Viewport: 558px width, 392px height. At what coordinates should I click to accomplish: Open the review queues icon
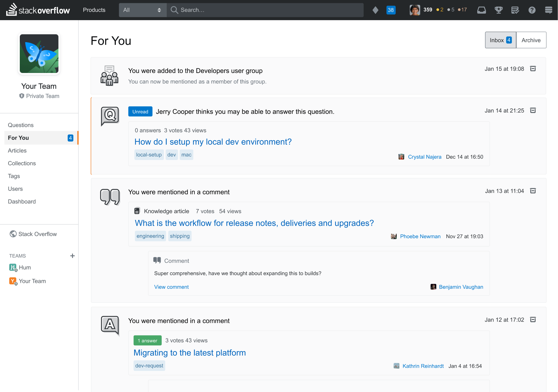point(515,10)
